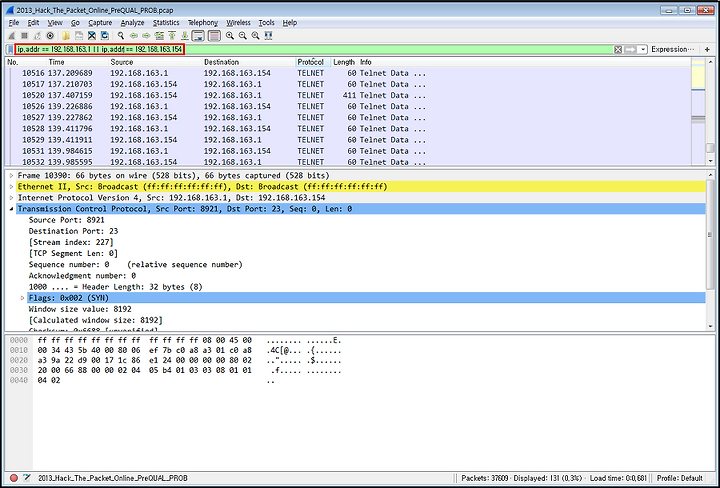Save the capture file icon

pos(79,36)
